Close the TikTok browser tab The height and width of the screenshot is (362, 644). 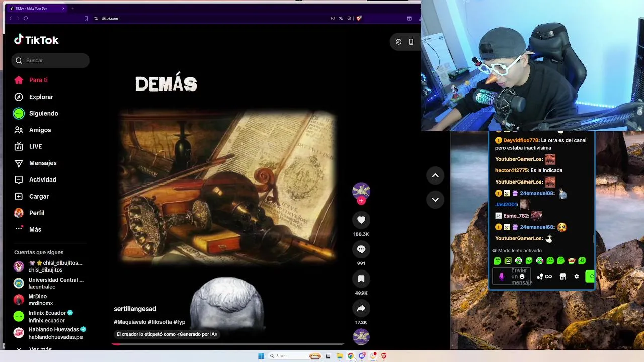click(63, 8)
